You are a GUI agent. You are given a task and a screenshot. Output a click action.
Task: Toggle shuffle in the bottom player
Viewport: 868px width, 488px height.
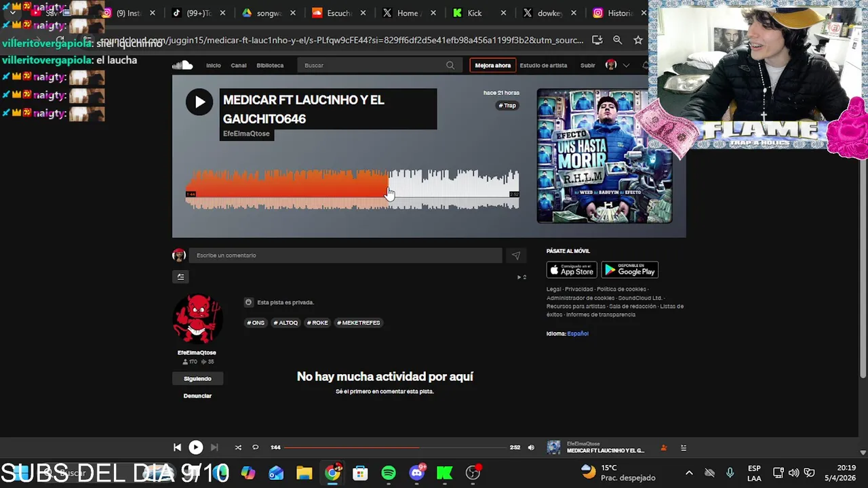point(238,447)
